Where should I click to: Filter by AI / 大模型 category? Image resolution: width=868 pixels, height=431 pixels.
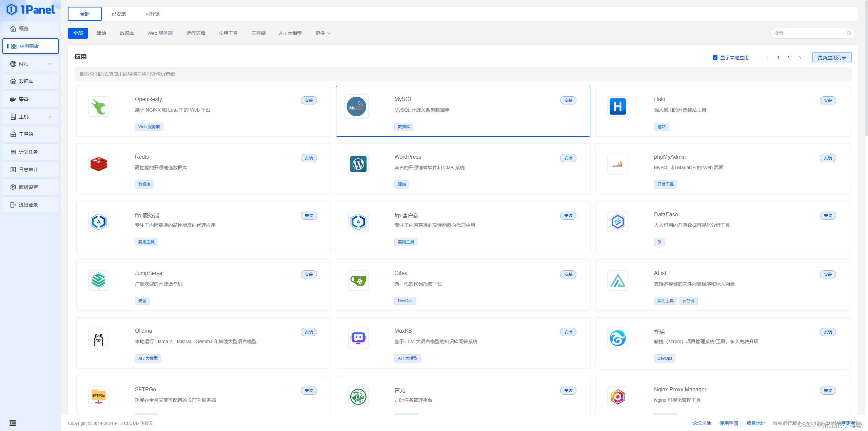coord(290,33)
